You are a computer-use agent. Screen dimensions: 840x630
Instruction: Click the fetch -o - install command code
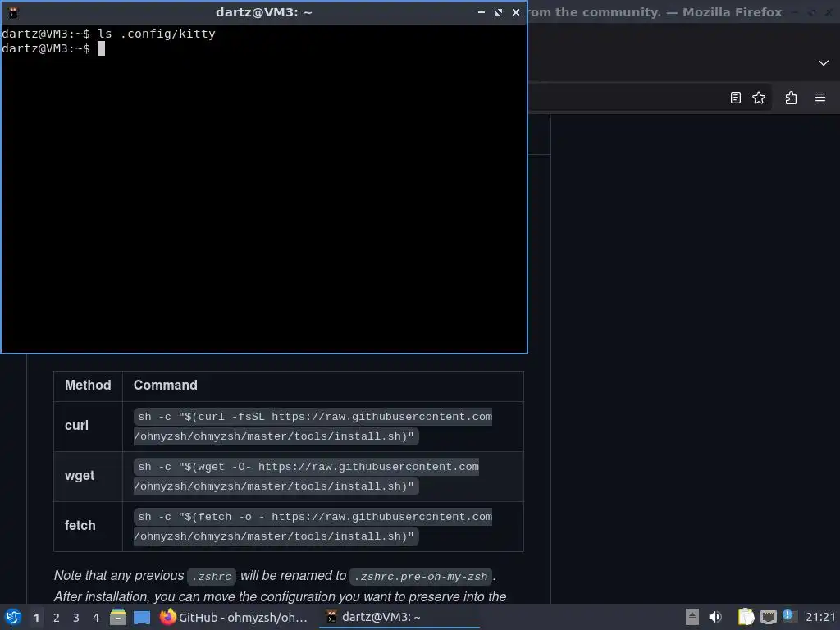pos(313,527)
